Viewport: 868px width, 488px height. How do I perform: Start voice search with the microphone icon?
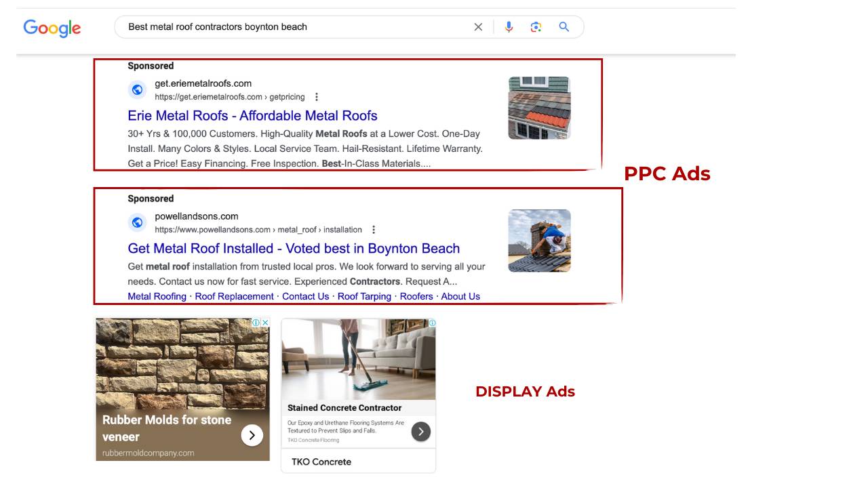click(509, 27)
